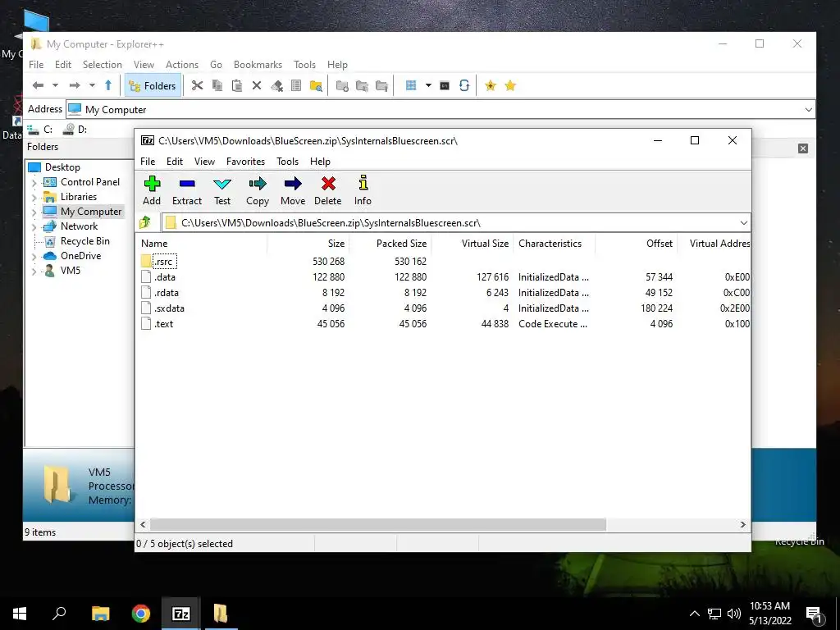Sort by the Packed Size column header
Image resolution: width=840 pixels, height=630 pixels.
[x=390, y=243]
